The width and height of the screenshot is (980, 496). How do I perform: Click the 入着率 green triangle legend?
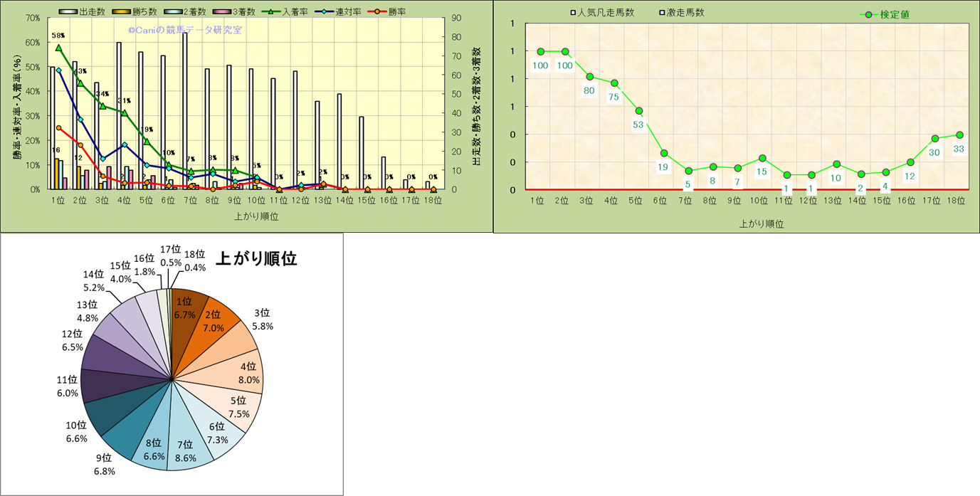(290, 12)
